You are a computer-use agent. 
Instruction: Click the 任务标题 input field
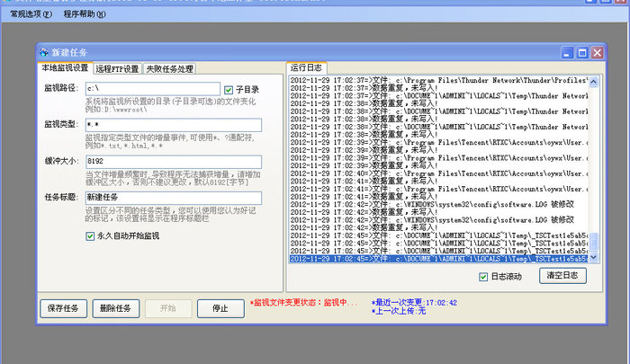click(174, 198)
